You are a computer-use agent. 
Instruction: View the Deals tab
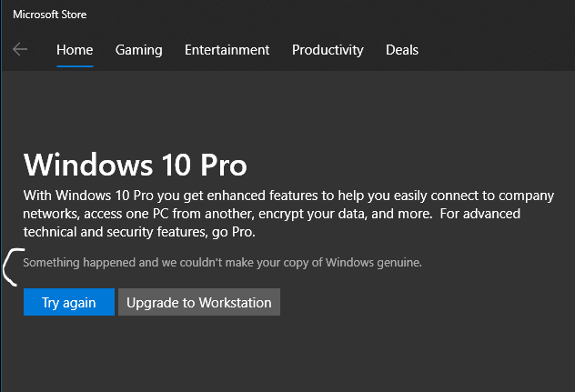pos(402,50)
